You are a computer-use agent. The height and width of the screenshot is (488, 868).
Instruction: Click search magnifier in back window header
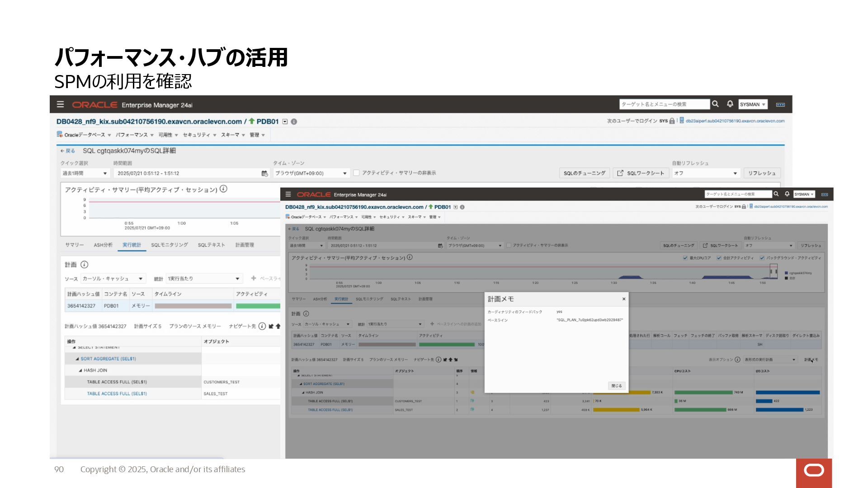[715, 104]
